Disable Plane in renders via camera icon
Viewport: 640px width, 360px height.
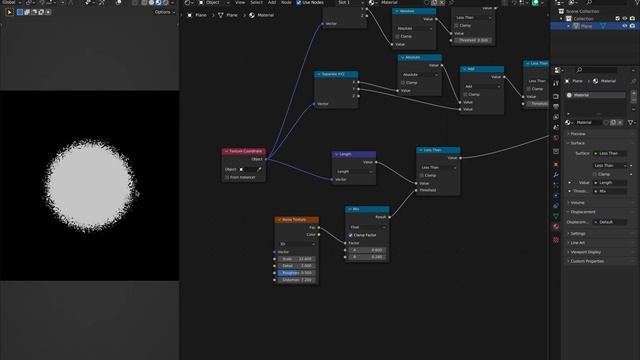(x=632, y=26)
